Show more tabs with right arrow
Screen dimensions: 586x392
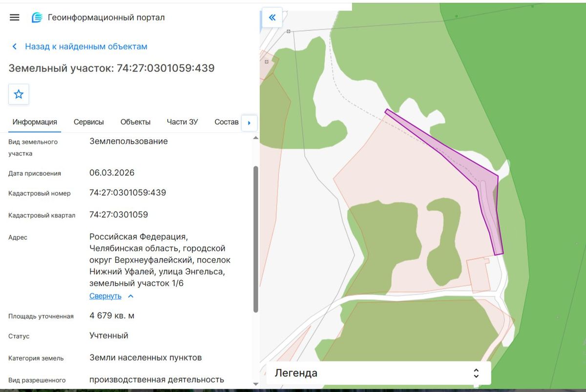[250, 123]
